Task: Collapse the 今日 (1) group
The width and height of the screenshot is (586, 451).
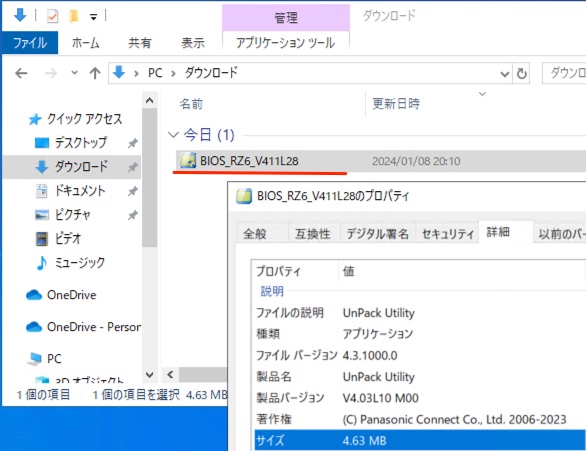Action: click(173, 135)
